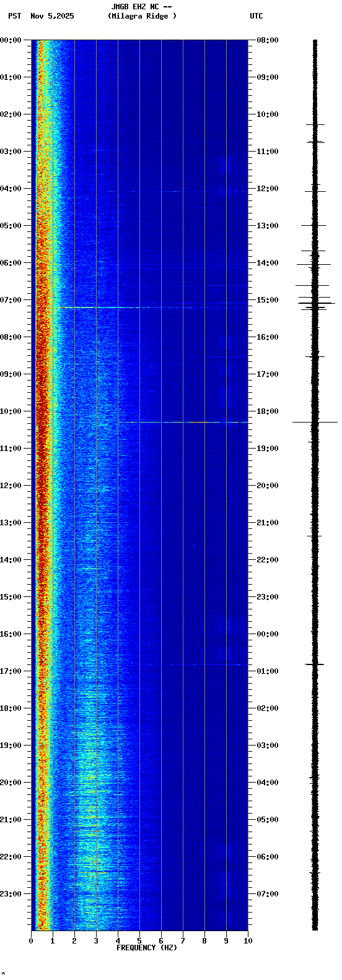This screenshot has width=342, height=980.
Task: Click the 'UTC' timezone label
Action: (256, 16)
